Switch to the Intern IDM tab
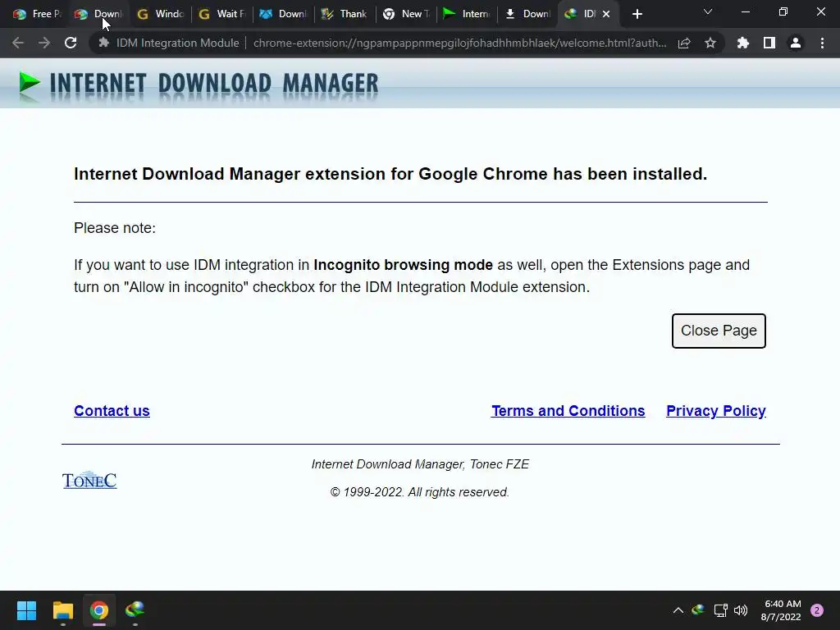This screenshot has width=840, height=630. pos(467,14)
